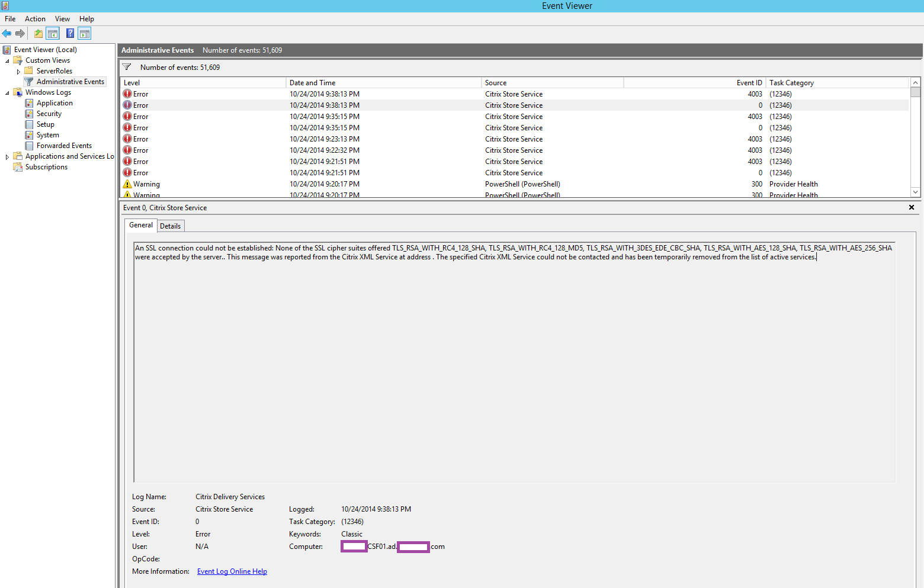Click the Windows Logs folder icon

(18, 92)
